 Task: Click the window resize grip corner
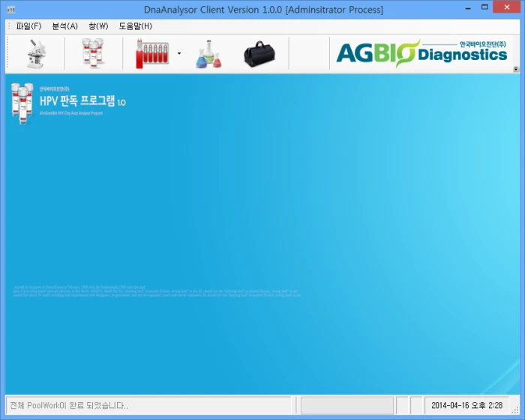515,410
